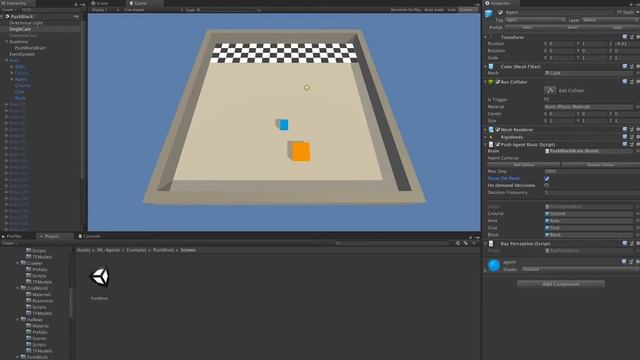The image size is (640, 360).
Task: Go to Examples in Project breadcrumb path
Action: pos(136,250)
